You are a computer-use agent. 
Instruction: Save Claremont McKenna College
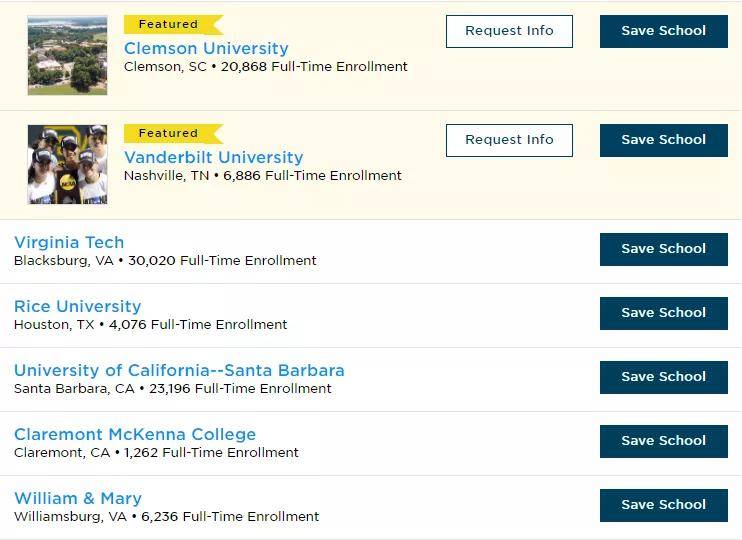click(663, 441)
